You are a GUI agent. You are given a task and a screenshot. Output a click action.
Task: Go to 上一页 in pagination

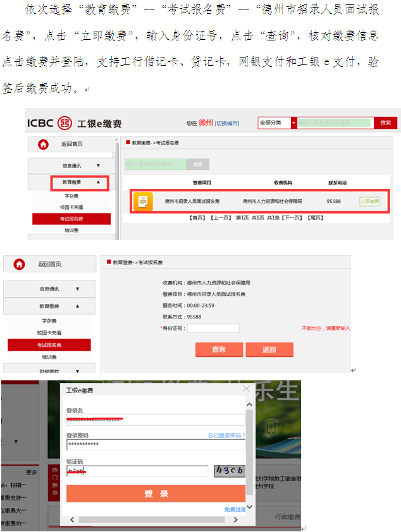click(221, 218)
